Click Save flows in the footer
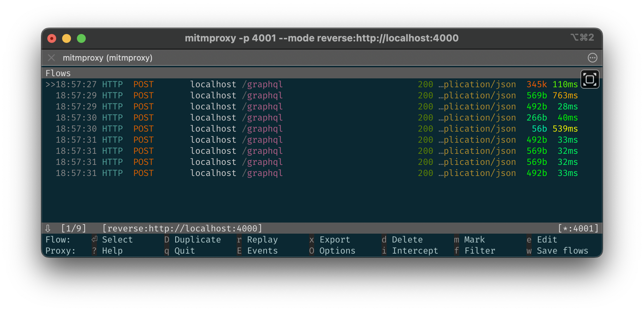The width and height of the screenshot is (644, 312). [562, 251]
